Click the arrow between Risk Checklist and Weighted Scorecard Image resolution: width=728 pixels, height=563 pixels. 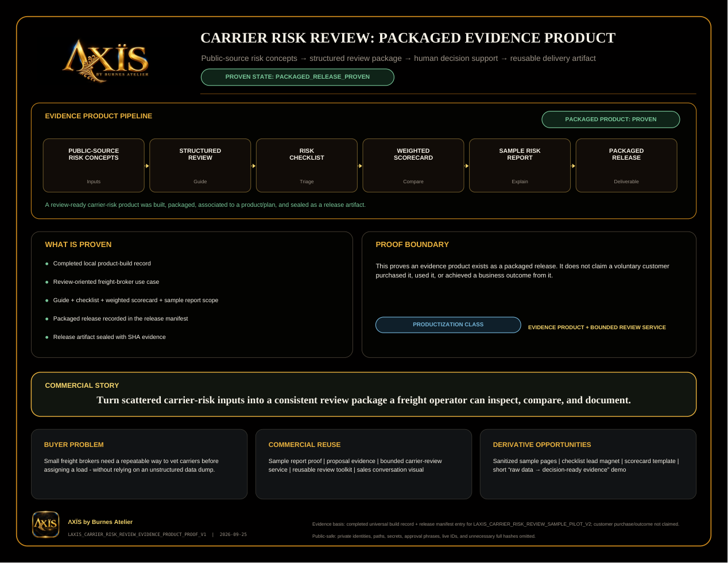tap(360, 166)
